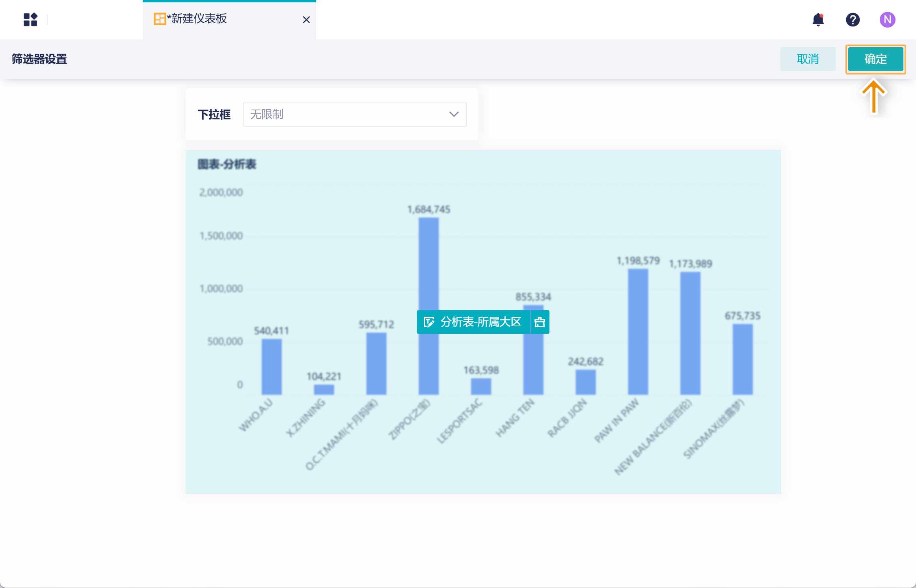Click the 675,735 data label
Viewport: 916px width, 588px height.
(743, 316)
